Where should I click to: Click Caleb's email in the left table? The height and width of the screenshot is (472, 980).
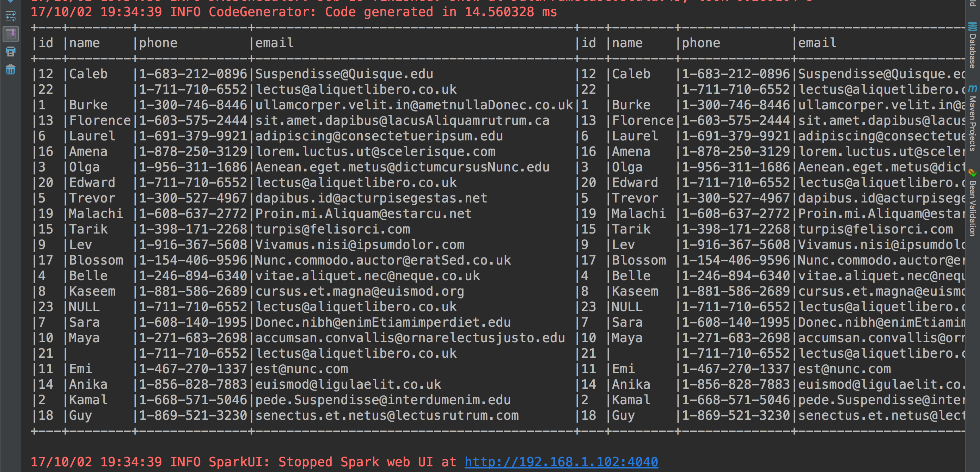[344, 74]
